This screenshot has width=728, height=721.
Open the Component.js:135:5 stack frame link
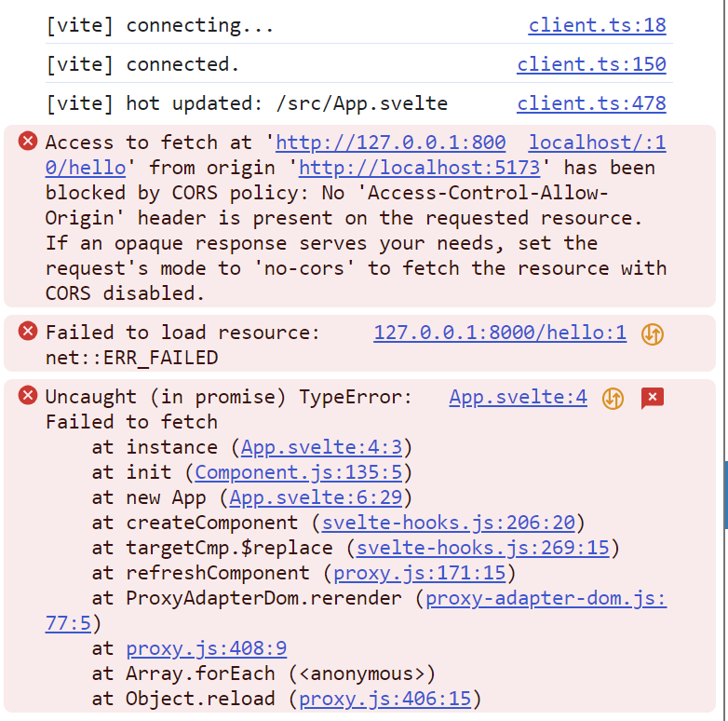297,472
